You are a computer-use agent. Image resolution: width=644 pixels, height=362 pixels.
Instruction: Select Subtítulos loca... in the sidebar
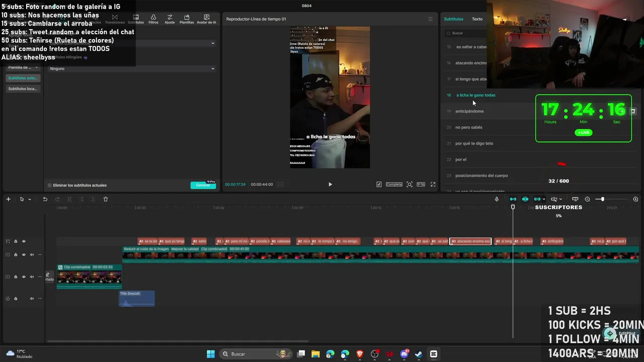click(23, 89)
